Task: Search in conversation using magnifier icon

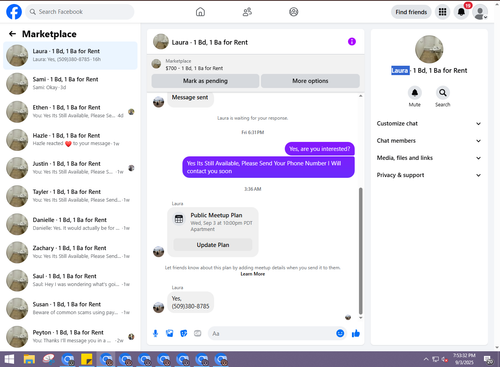Action: pos(443,93)
